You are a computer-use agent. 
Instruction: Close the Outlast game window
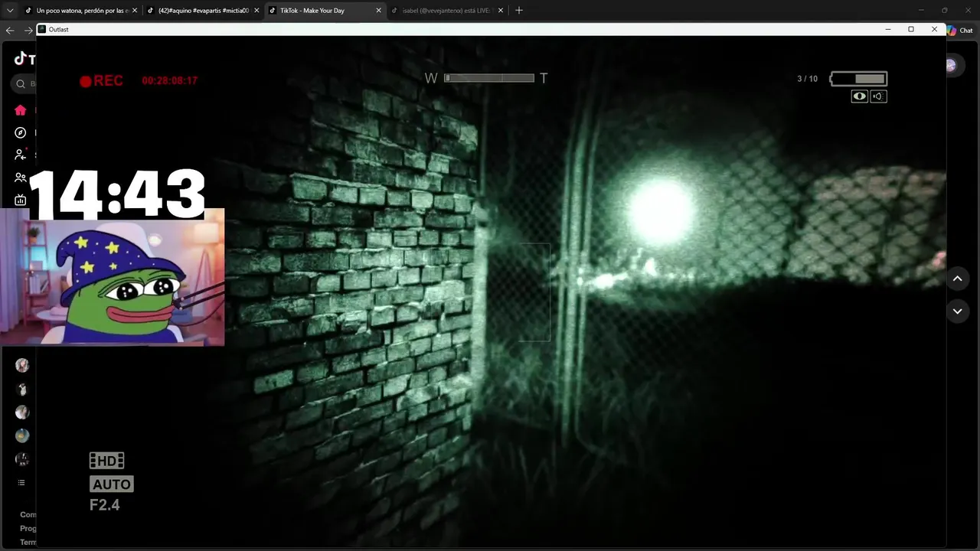[934, 29]
